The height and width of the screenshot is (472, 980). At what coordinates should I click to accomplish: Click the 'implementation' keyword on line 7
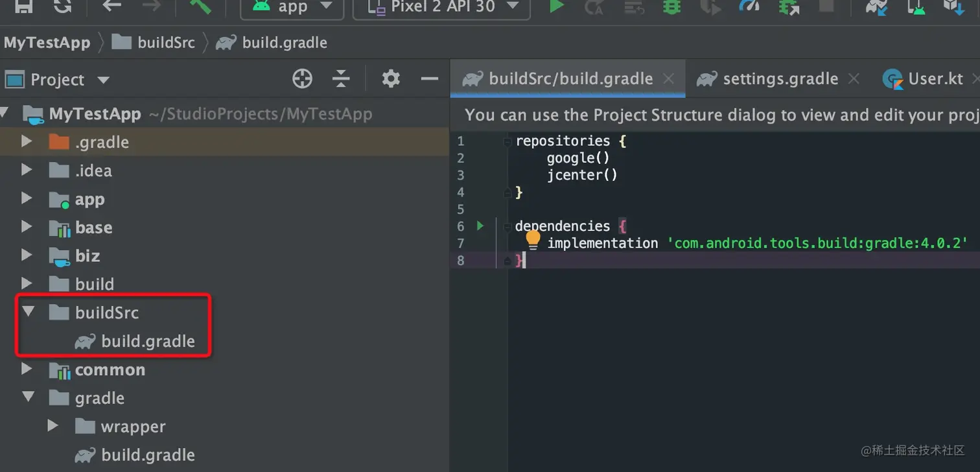tap(602, 243)
